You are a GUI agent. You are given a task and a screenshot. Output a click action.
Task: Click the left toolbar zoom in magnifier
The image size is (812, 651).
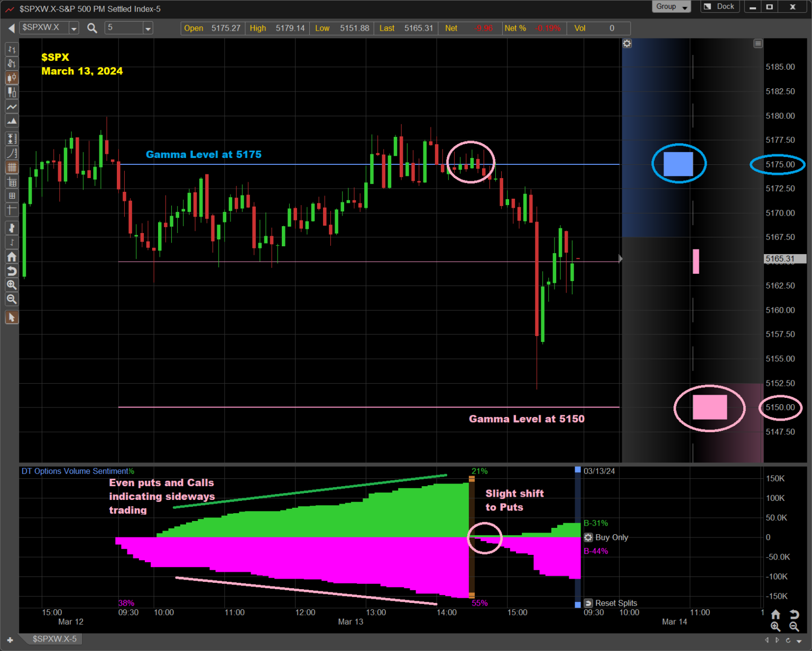coord(12,285)
